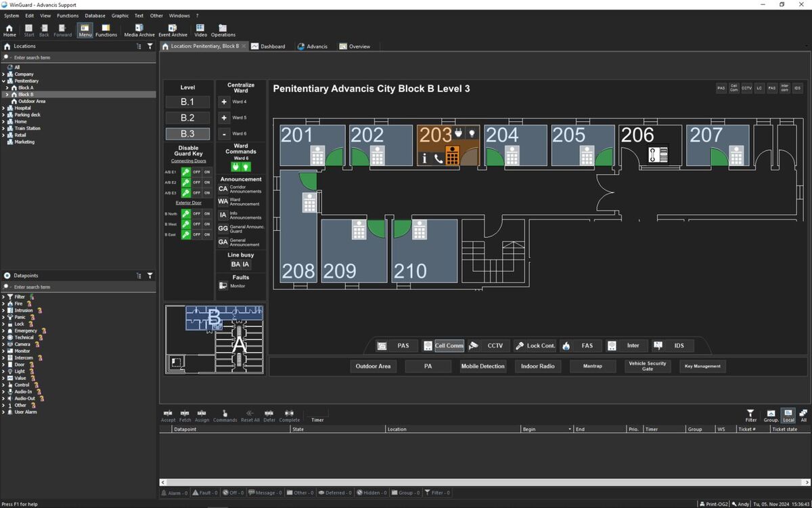Expand the Hospital location tree node
Image resolution: width=812 pixels, height=508 pixels.
tap(3, 108)
